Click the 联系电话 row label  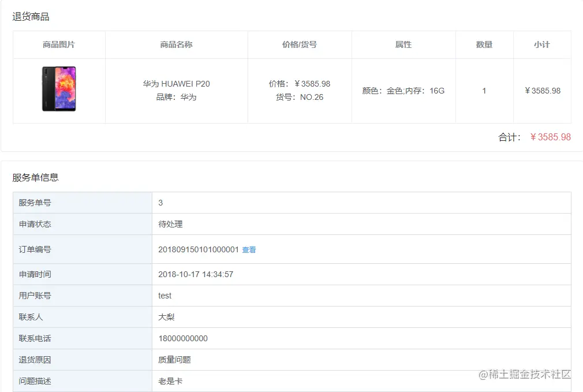(x=35, y=338)
